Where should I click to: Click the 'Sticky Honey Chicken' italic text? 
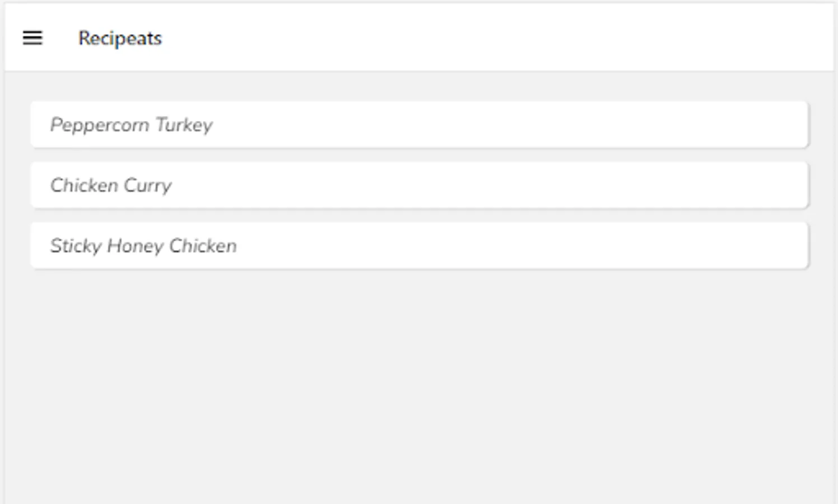pos(143,246)
